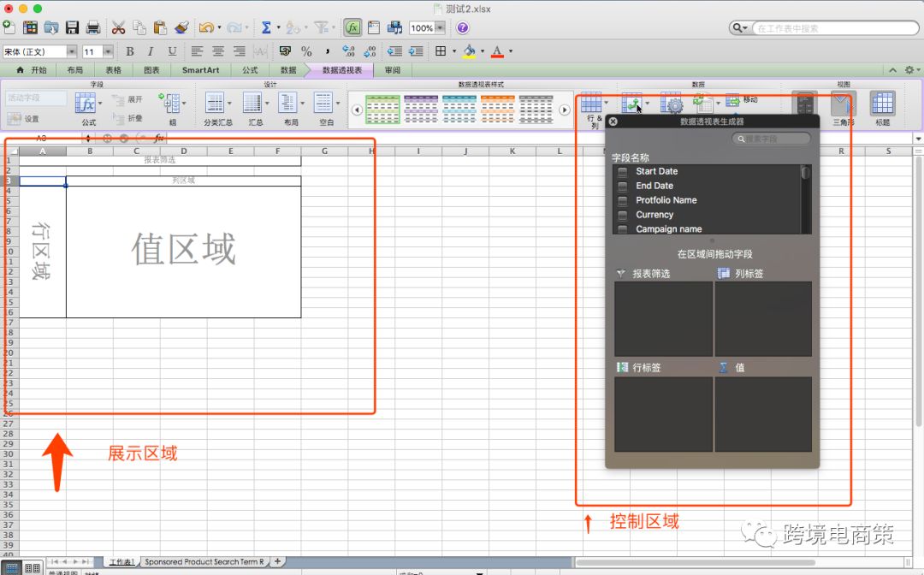Open Help with purple question icon
Screen dimensions: 924x575
[463, 27]
